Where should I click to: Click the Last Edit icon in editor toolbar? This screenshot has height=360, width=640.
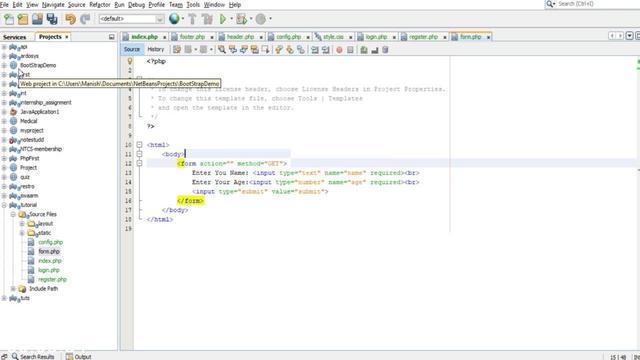pos(177,50)
